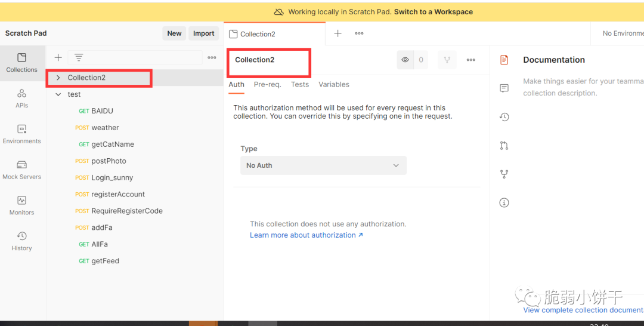Viewport: 644px width, 326px height.
Task: Select the Collection2 open tab
Action: pyautogui.click(x=274, y=34)
